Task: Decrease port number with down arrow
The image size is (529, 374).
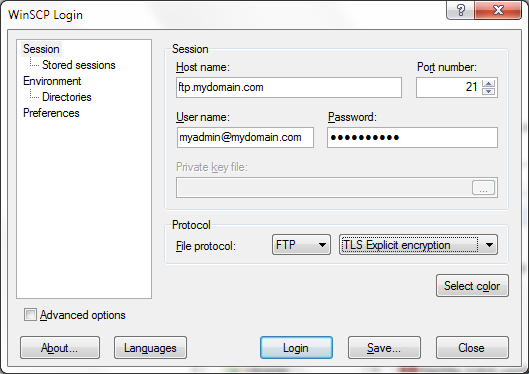Action: [489, 91]
